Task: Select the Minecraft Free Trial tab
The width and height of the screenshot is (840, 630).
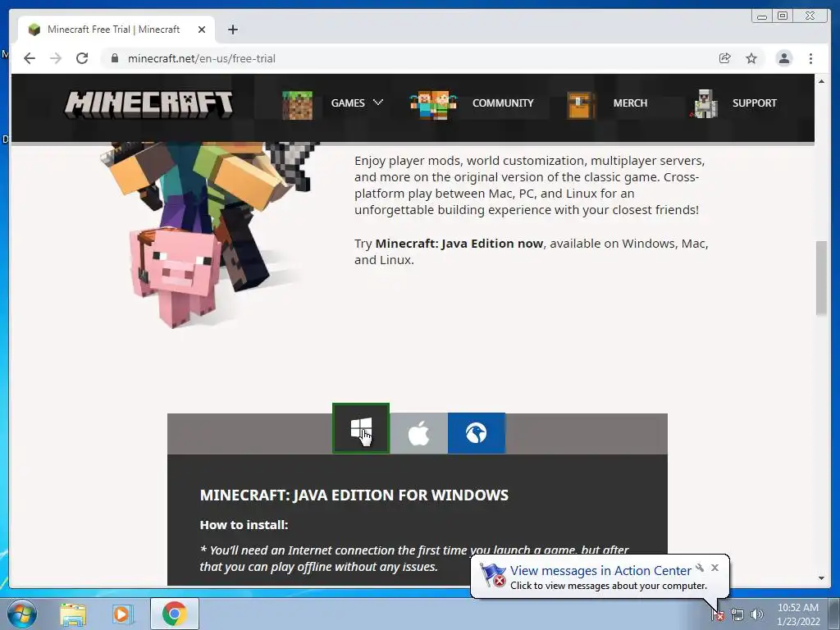Action: (x=116, y=30)
